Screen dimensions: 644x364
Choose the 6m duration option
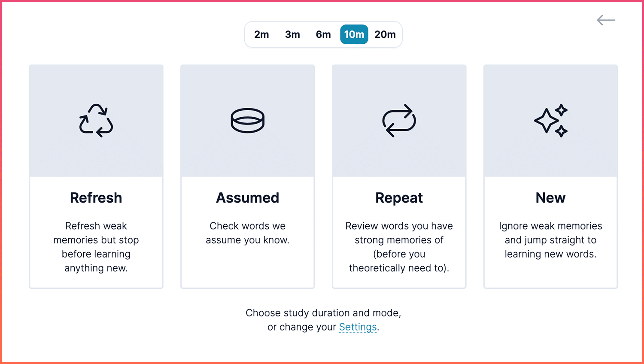[323, 34]
